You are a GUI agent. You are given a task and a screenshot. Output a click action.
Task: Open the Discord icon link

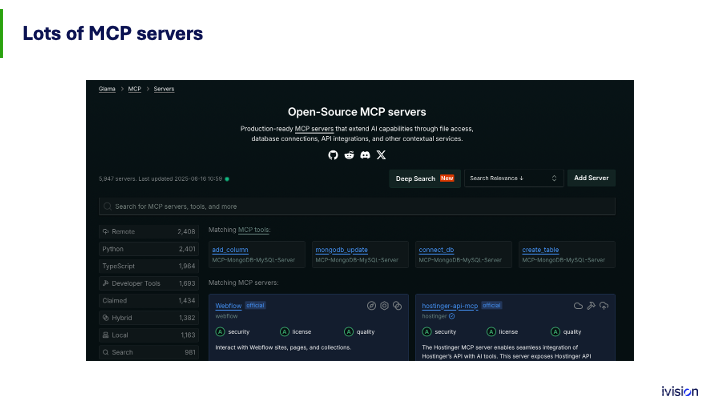click(x=365, y=155)
